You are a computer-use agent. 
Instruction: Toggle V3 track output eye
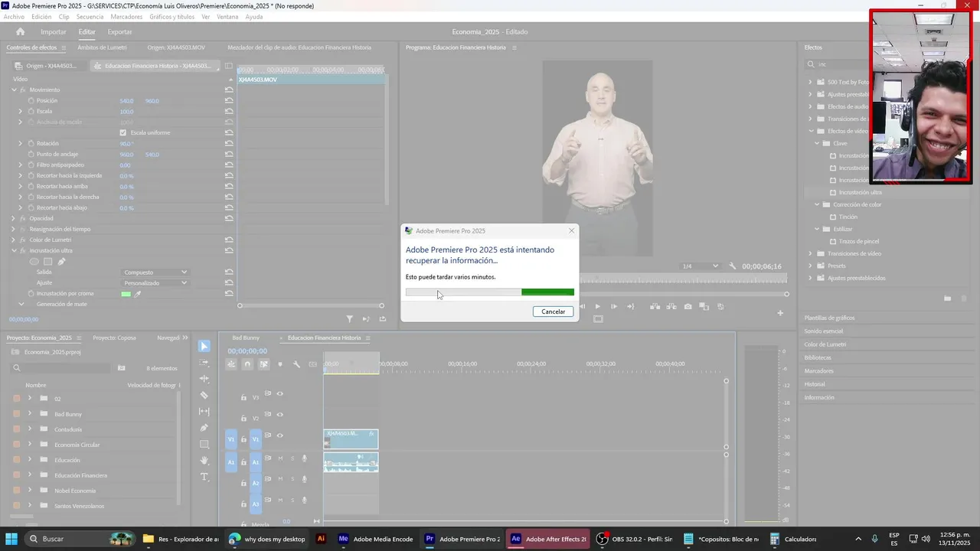point(279,393)
